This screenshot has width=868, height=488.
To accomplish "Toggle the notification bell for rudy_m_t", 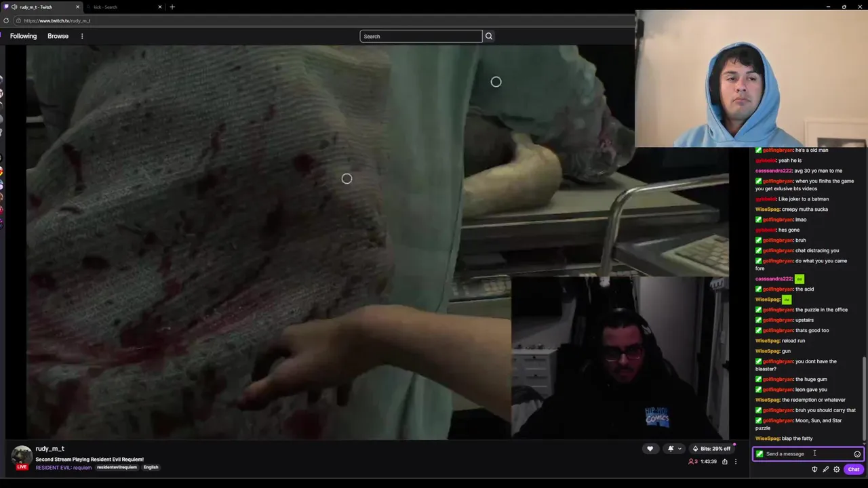I will 671,449.
